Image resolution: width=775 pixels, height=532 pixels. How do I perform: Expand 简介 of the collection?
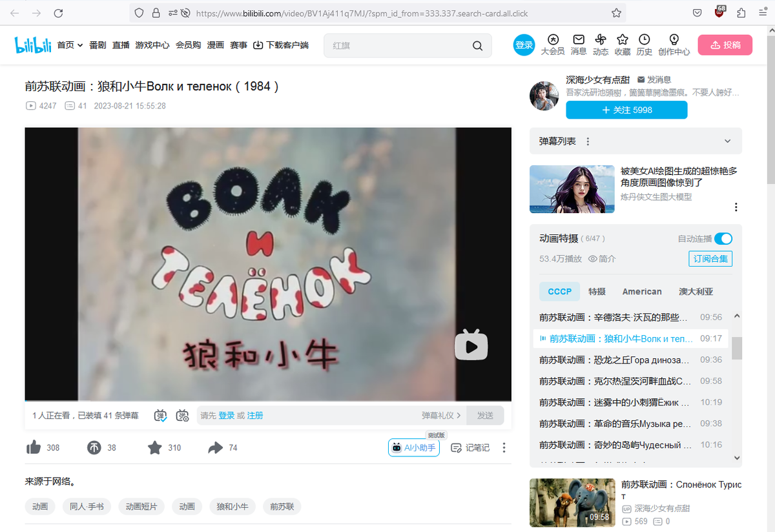point(602,259)
